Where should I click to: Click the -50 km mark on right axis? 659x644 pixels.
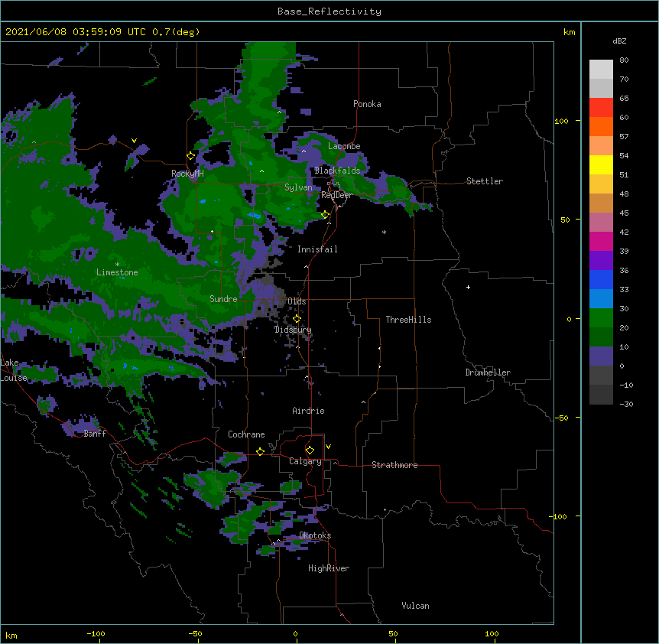click(561, 418)
